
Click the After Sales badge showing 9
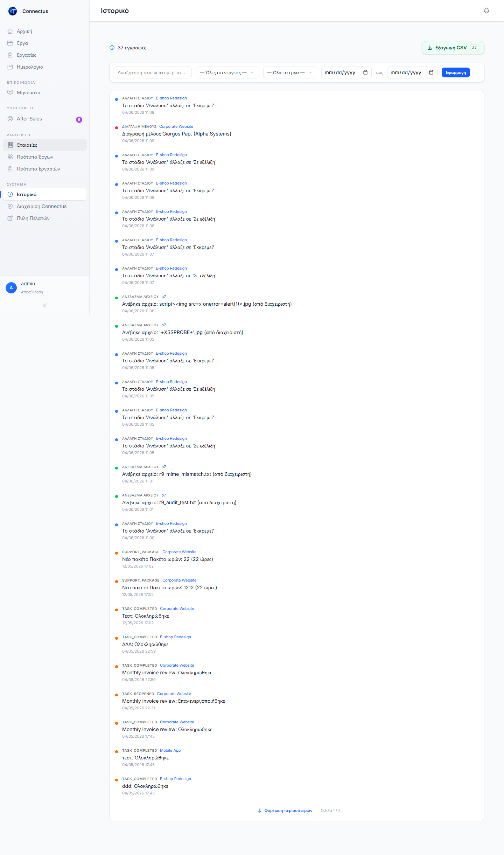click(x=79, y=119)
